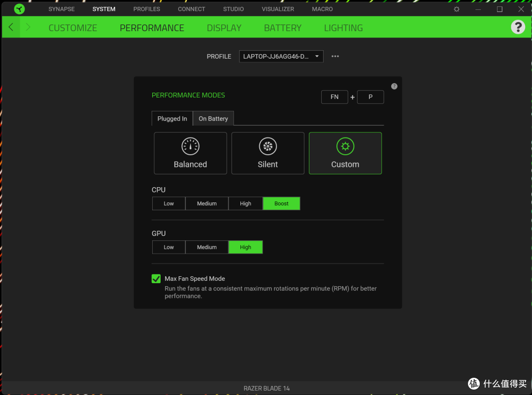Click the Performance Modes info icon
Viewport: 532px width, 395px height.
394,86
